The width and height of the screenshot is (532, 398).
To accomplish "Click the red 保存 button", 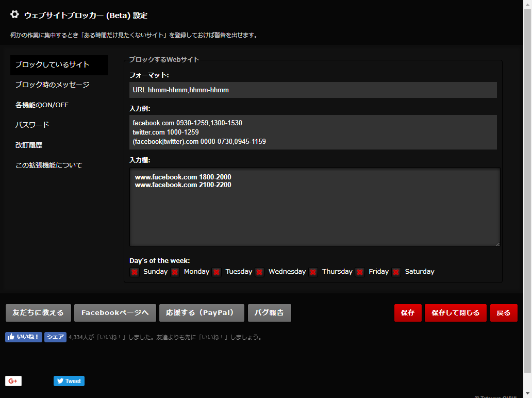I will click(408, 313).
